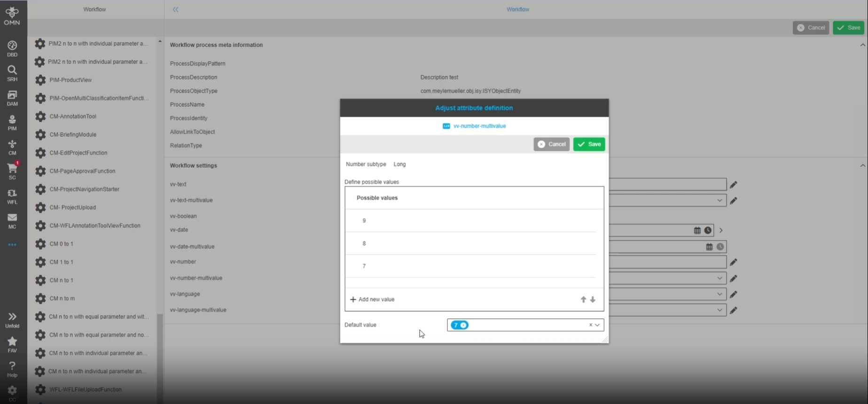Click the edit pencil for vv-text-multivalue

(x=734, y=201)
